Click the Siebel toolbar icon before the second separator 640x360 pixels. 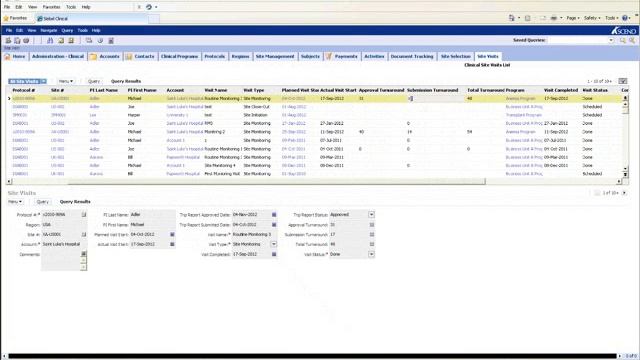point(71,40)
